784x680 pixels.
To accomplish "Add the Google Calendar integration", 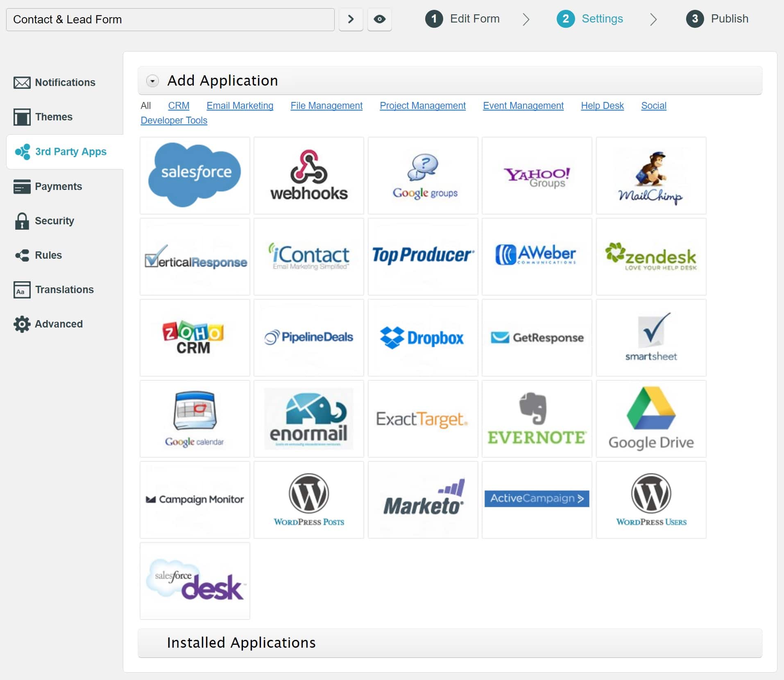I will click(195, 418).
